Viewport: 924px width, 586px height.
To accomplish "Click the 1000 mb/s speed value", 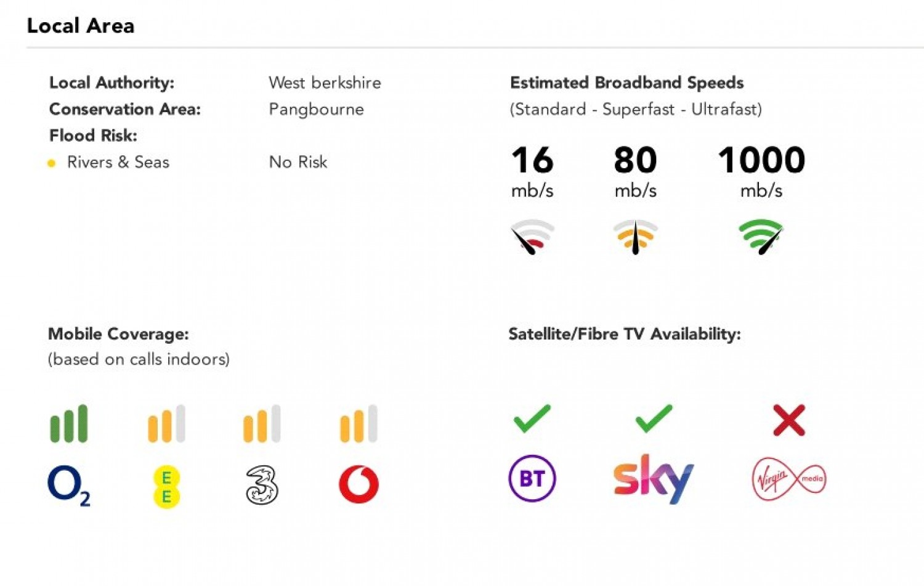I will tap(761, 172).
